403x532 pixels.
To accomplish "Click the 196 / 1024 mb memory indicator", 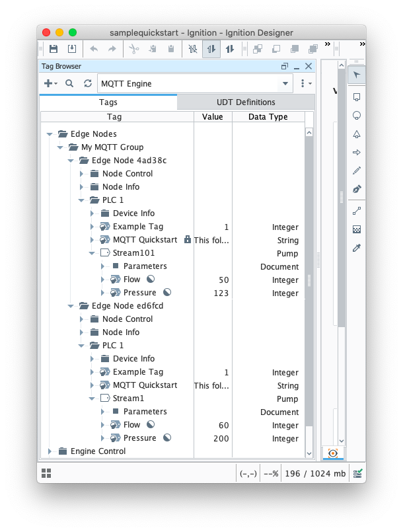I will (x=315, y=474).
